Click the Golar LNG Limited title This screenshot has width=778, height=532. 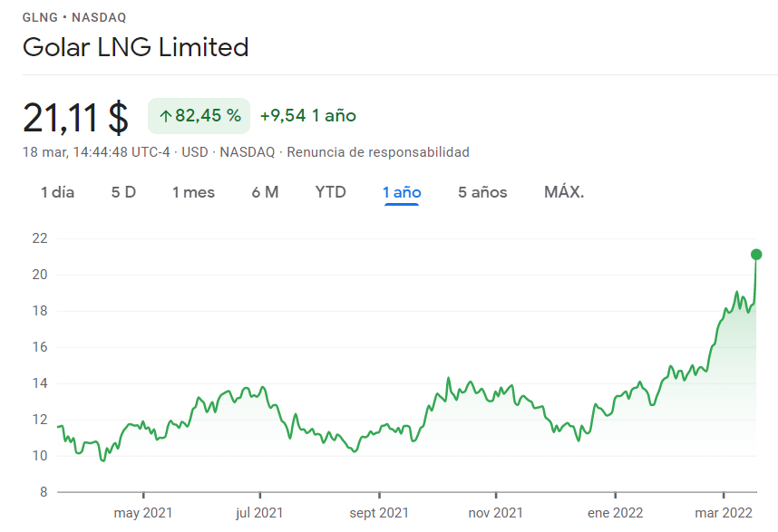click(x=135, y=48)
